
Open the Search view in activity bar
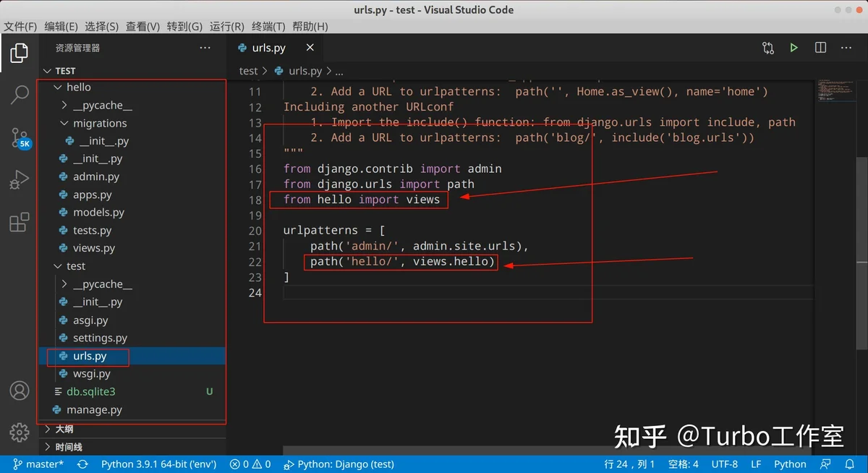tap(20, 95)
